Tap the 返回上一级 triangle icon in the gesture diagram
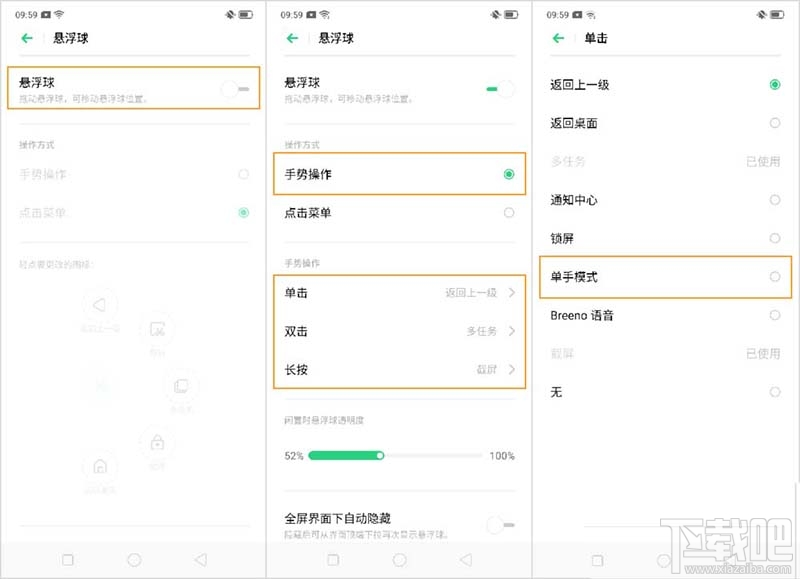The height and width of the screenshot is (579, 800). 101,306
